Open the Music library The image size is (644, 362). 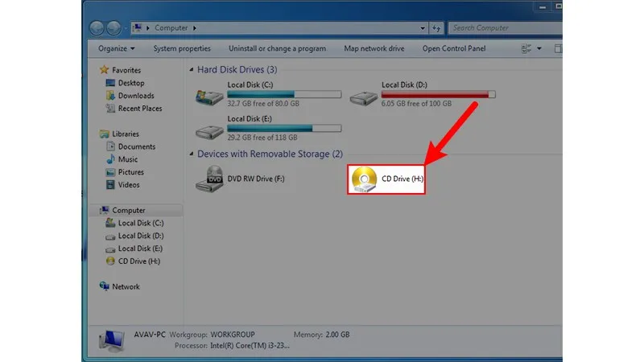click(128, 159)
